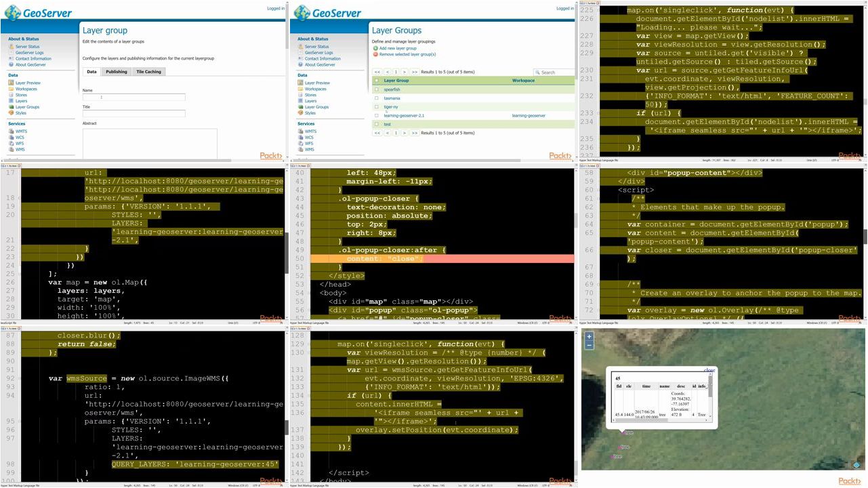Click the Title input field
Viewport: 868px width, 488px height.
(x=133, y=114)
